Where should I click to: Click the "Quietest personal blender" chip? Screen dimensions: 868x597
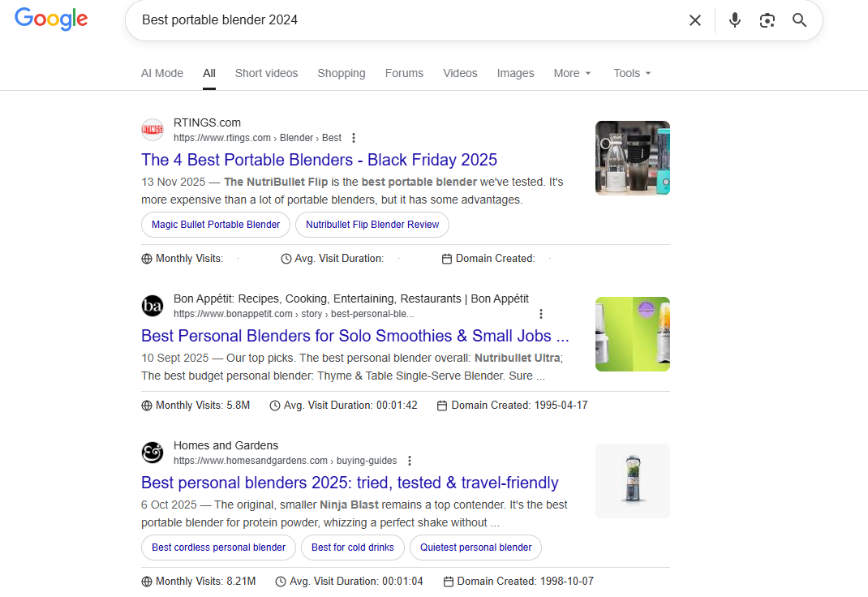(475, 548)
